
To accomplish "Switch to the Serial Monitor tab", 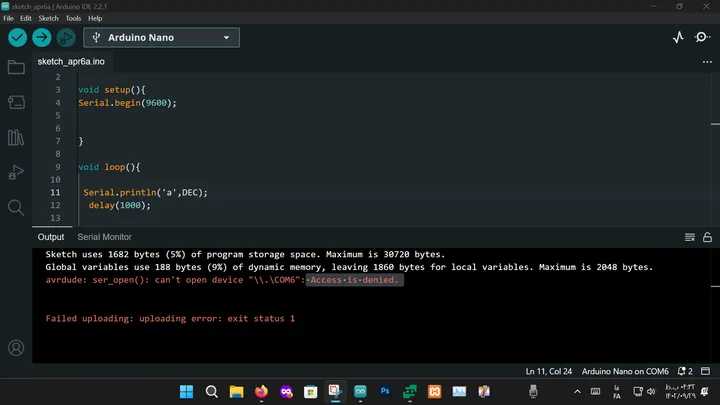I will (x=104, y=237).
